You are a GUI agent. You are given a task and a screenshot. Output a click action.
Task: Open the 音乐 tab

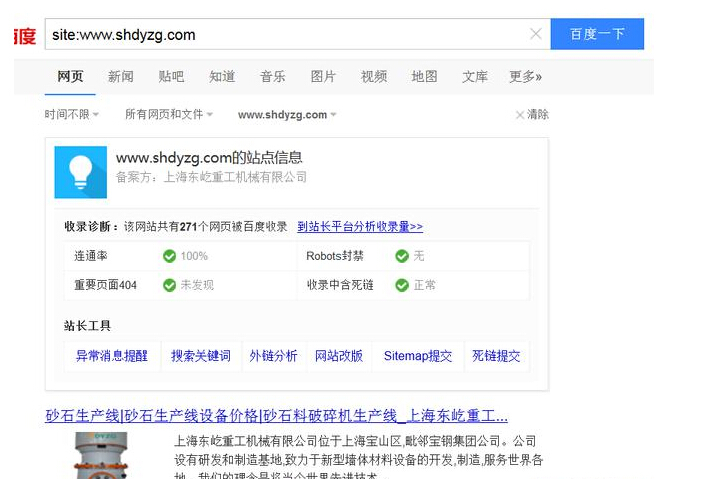click(273, 76)
